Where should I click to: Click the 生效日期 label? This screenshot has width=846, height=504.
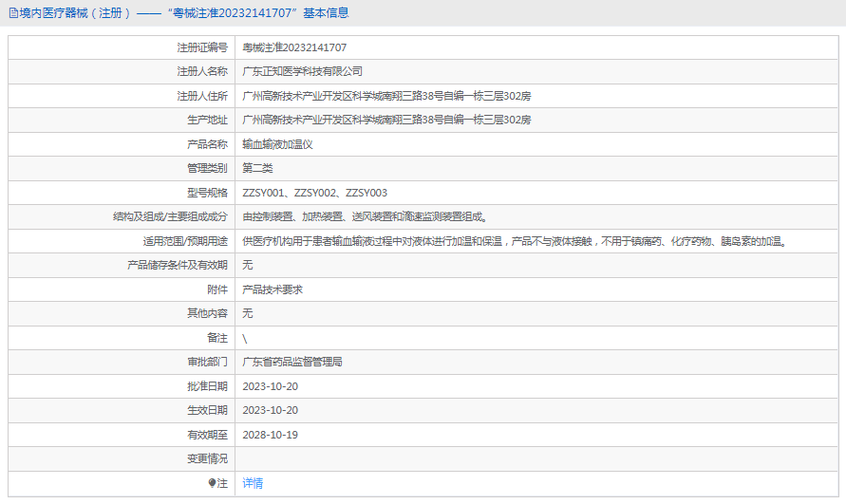pyautogui.click(x=207, y=410)
